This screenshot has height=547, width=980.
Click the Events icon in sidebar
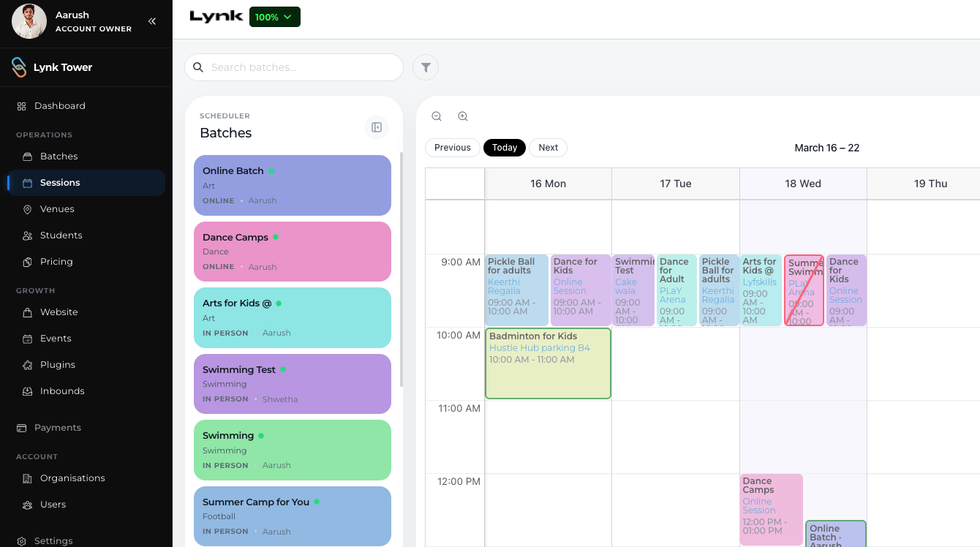(28, 339)
